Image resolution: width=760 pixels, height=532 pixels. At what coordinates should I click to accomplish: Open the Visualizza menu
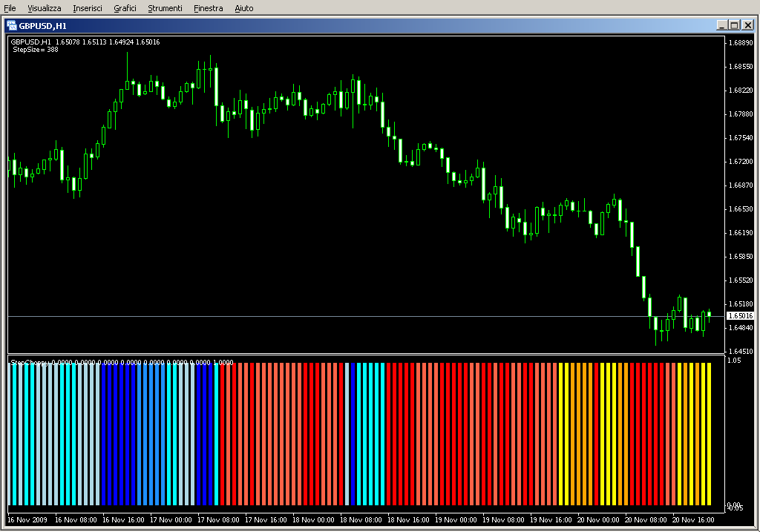click(x=44, y=8)
